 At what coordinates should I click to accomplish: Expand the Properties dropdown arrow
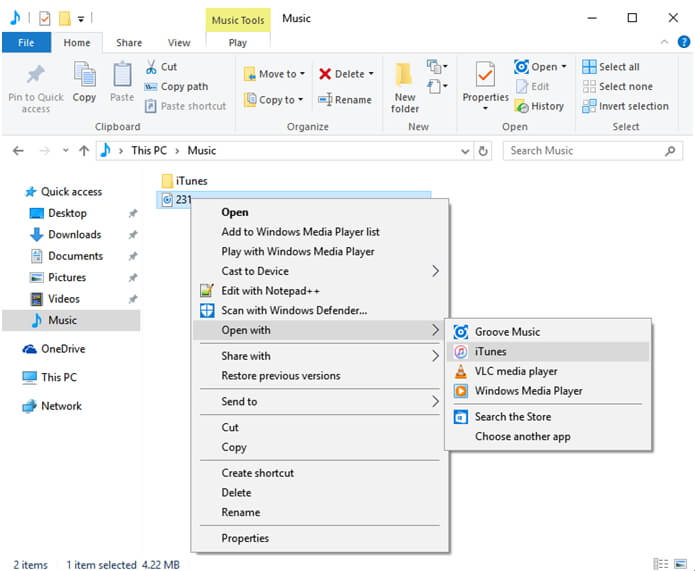pos(485,108)
